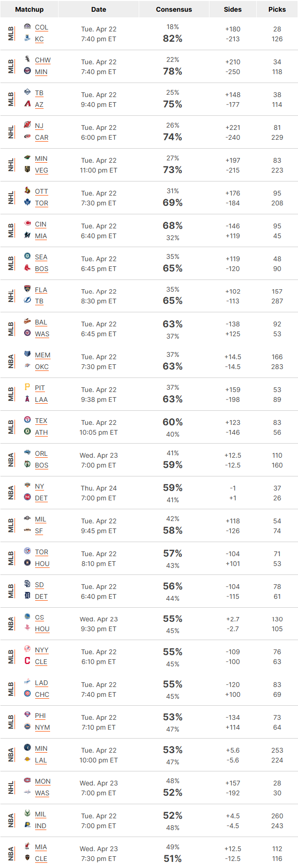This screenshot has width=298, height=868.
Task: Click the San Diego Padres logo
Action: click(27, 584)
